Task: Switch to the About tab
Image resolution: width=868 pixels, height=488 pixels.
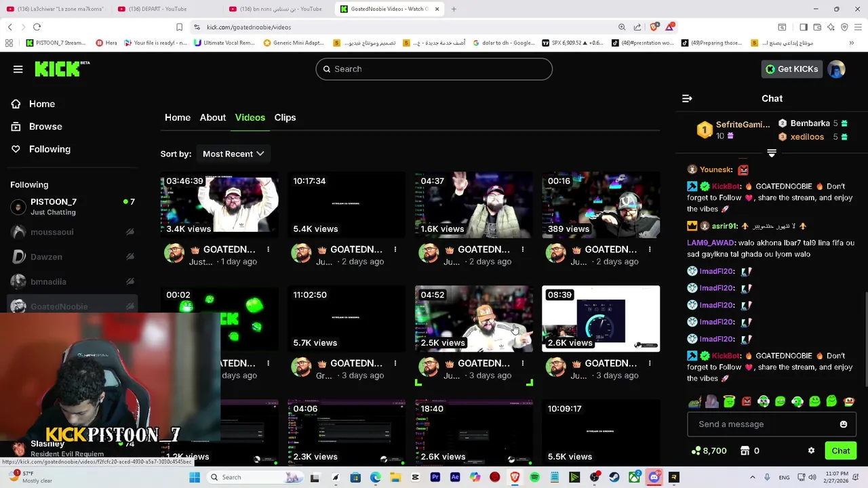Action: pos(213,117)
